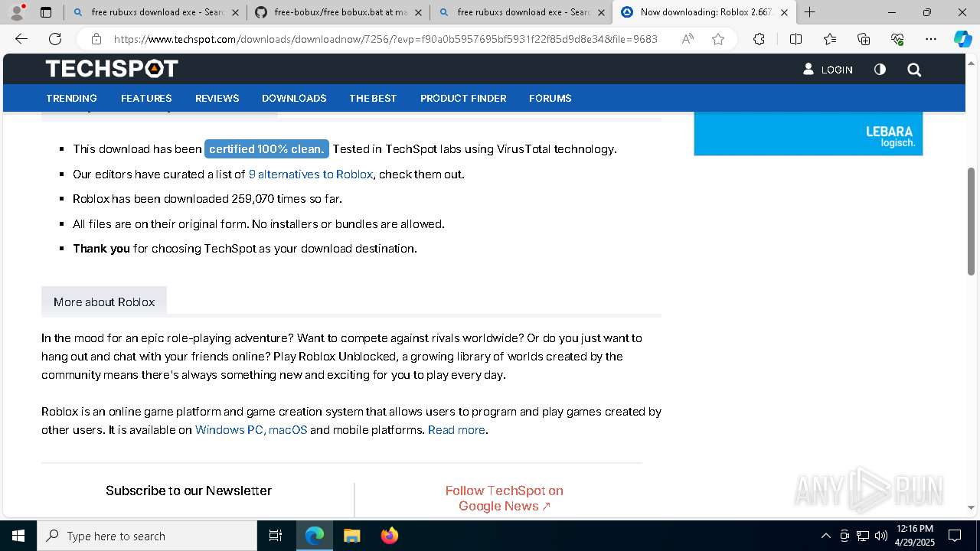The height and width of the screenshot is (551, 980).
Task: Refresh the page with reload icon
Action: click(55, 39)
